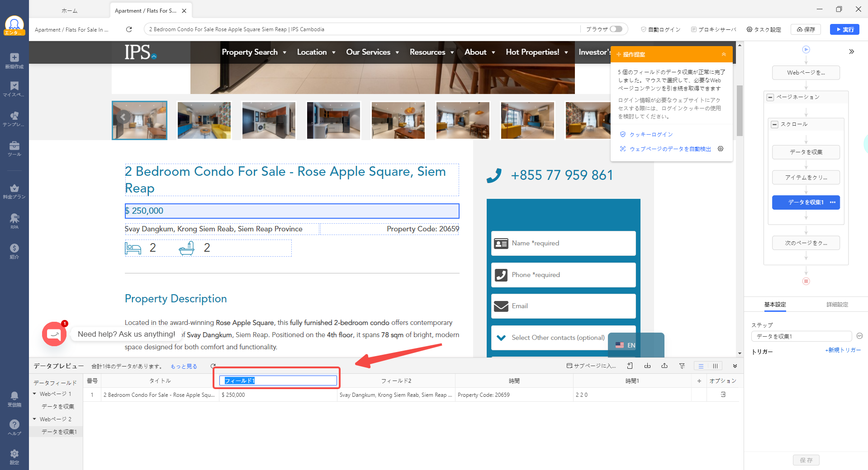Click the plus icon to add column
This screenshot has height=470, width=868.
pos(699,381)
